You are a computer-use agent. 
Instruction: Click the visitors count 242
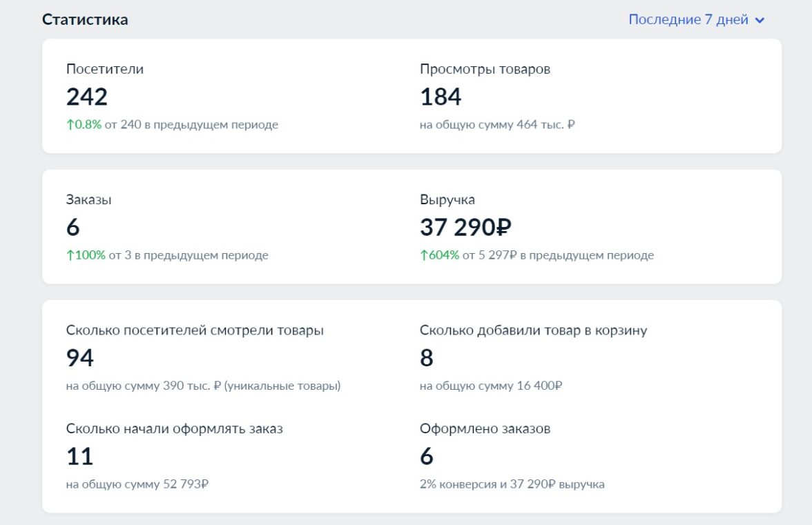87,97
